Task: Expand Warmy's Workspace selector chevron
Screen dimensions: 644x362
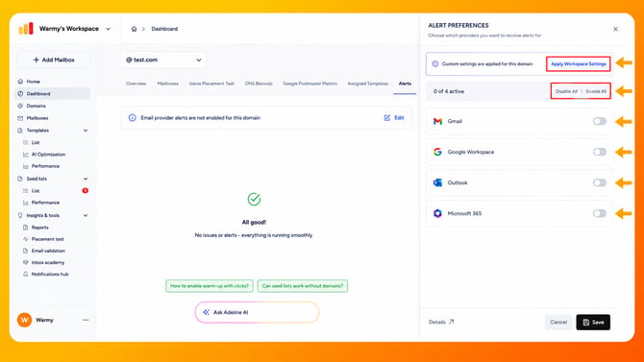Action: coord(108,29)
